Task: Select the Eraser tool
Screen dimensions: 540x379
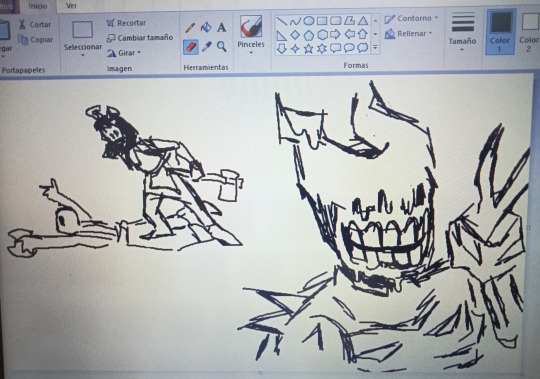Action: pyautogui.click(x=190, y=47)
